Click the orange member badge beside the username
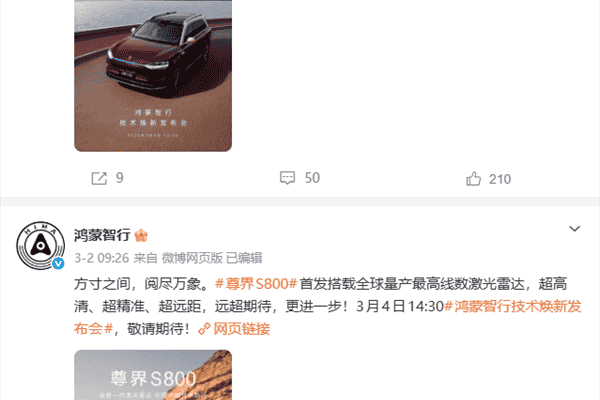 pyautogui.click(x=141, y=235)
